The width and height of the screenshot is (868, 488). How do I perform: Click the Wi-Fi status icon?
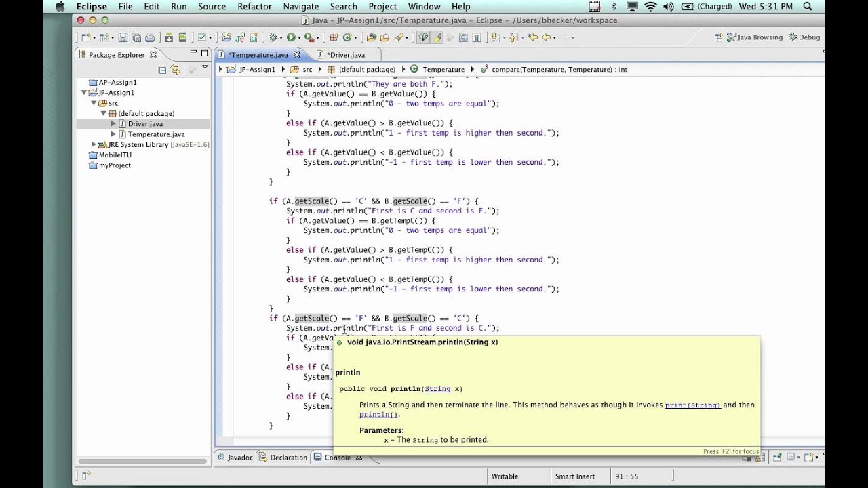(650, 7)
